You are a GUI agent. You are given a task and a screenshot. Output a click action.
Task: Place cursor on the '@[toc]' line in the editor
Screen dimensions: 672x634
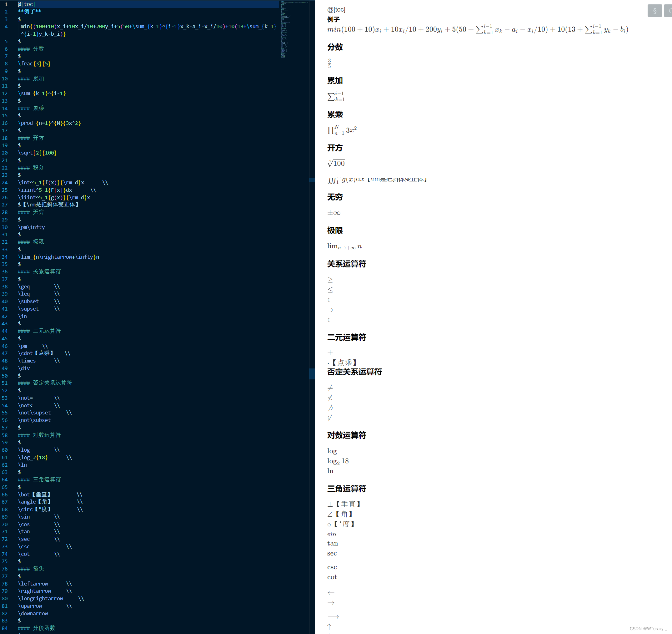click(27, 4)
